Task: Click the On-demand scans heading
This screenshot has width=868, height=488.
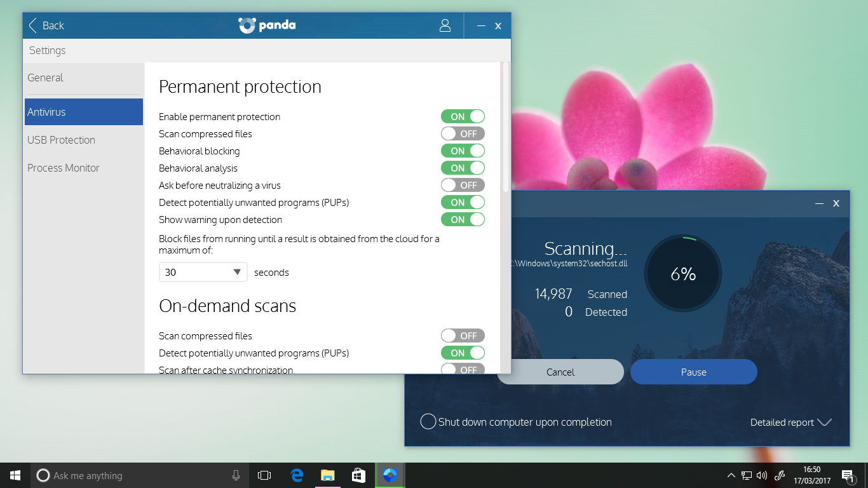Action: pos(227,306)
